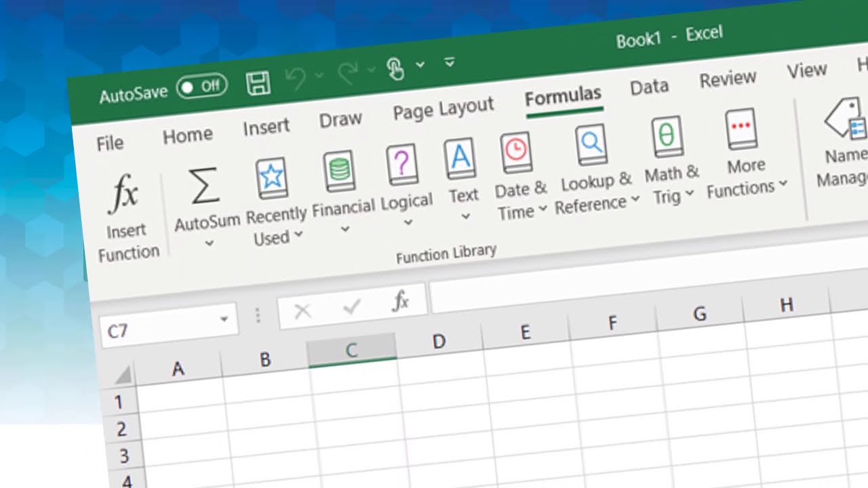Click the formula bar fx icon
The height and width of the screenshot is (488, 868).
coord(401,302)
